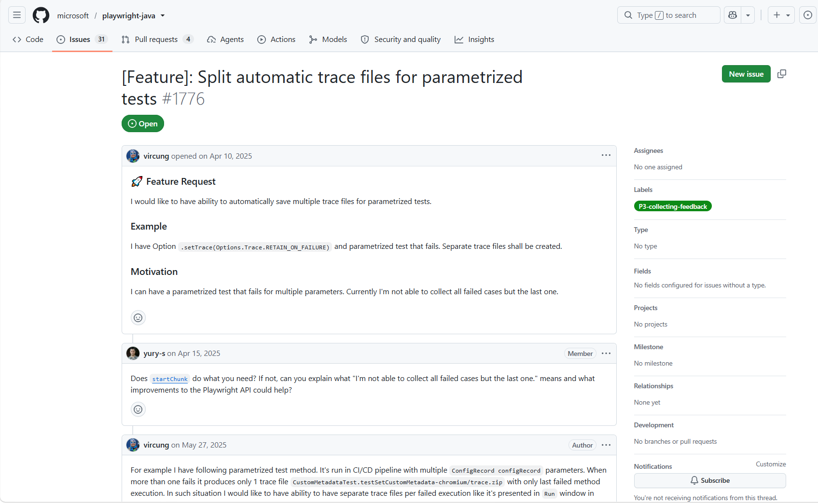Add a reaction to vircung's original post
Viewport: 818px width, 504px height.
tap(138, 317)
